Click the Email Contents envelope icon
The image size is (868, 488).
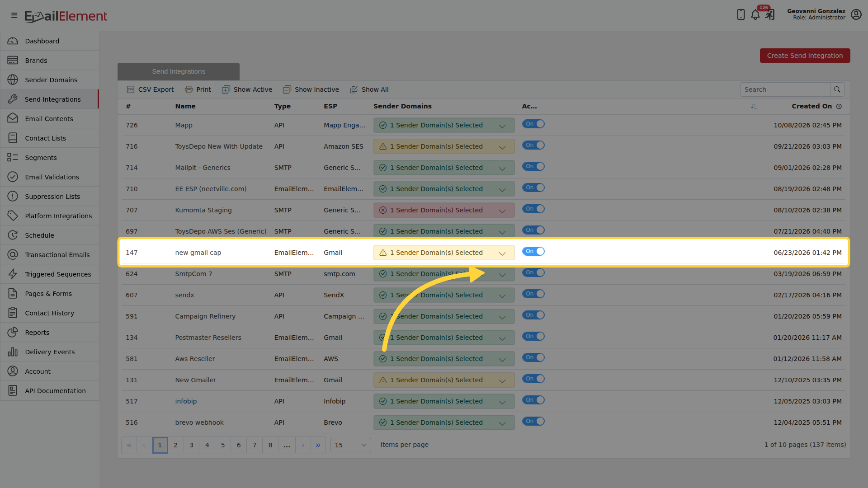click(x=13, y=118)
